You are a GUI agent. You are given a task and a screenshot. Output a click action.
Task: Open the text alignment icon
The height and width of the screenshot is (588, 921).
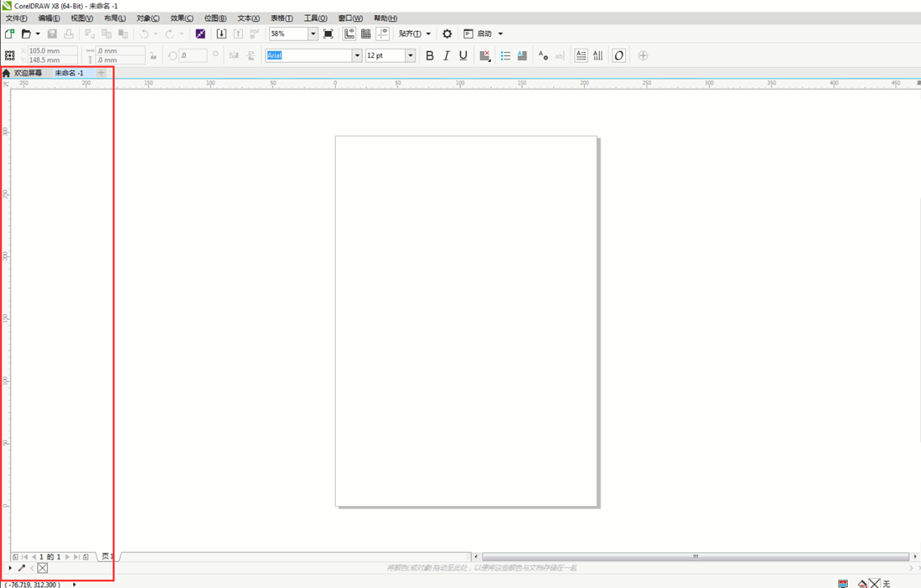(x=484, y=56)
